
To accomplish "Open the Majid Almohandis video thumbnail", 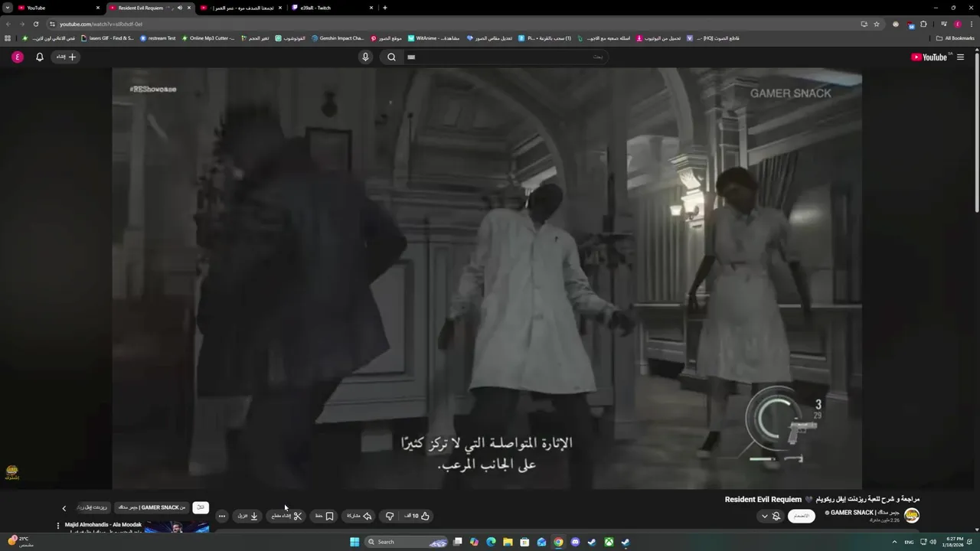I will pyautogui.click(x=177, y=527).
